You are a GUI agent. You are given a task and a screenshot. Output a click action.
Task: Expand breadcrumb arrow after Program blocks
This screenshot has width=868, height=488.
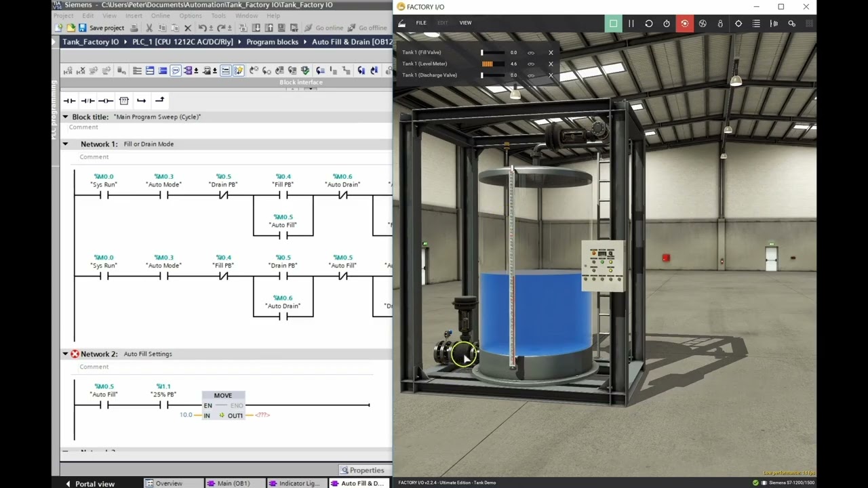pyautogui.click(x=305, y=42)
